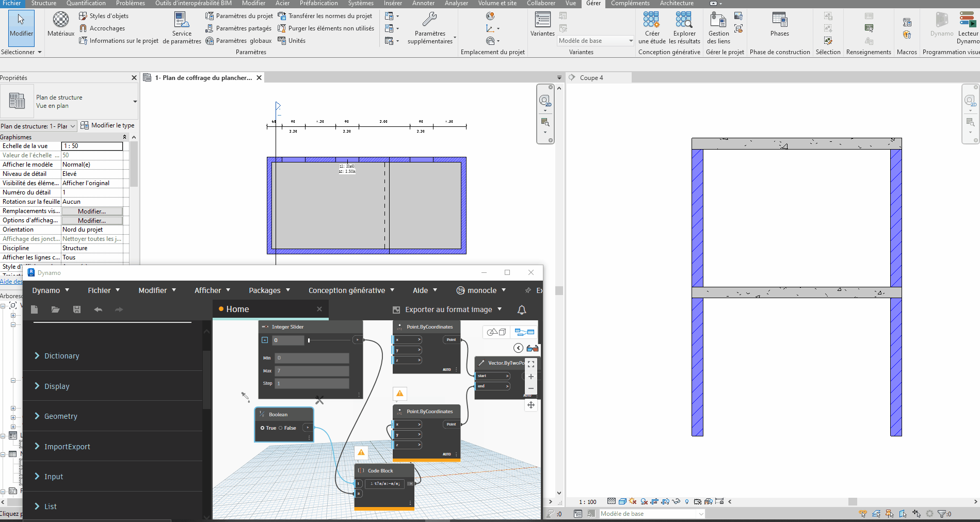The height and width of the screenshot is (522, 980).
Task: Open the Collaborer ribbon tab
Action: (x=541, y=3)
